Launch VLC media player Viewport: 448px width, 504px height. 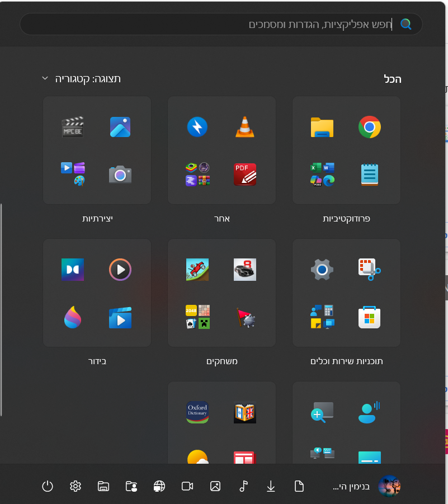[244, 128]
